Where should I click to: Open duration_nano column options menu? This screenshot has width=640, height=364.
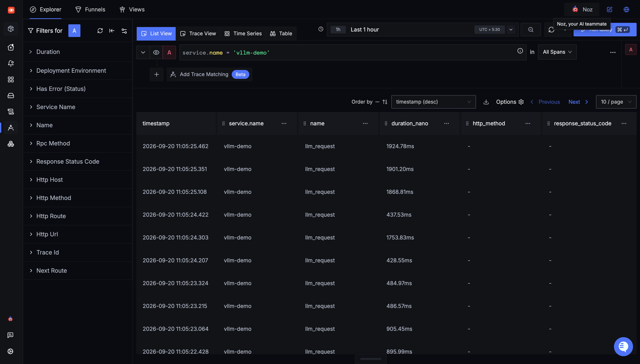[447, 123]
